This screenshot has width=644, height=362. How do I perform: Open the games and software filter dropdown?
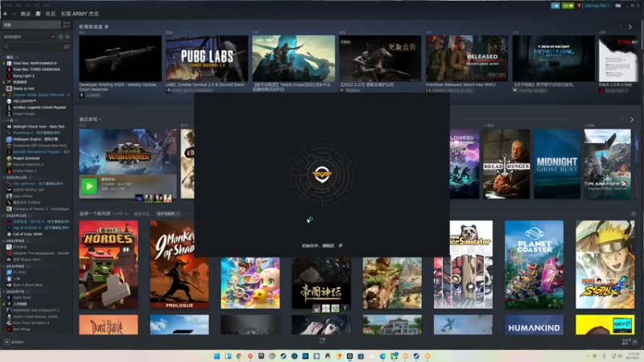29,36
